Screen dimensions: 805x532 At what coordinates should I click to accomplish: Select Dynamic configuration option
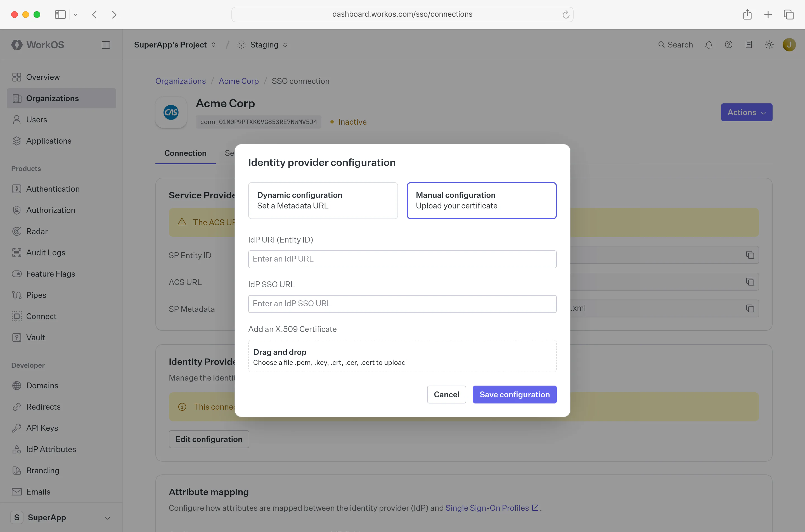coord(323,201)
